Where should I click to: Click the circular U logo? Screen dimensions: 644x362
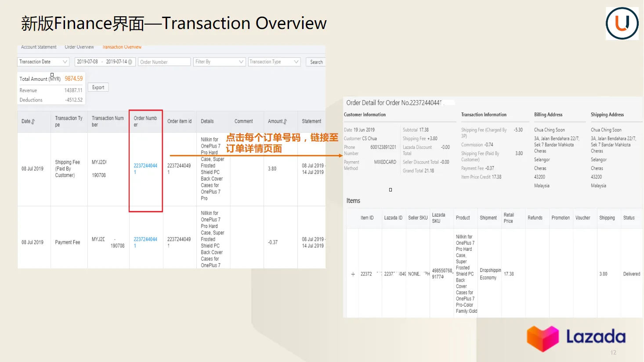tap(622, 24)
